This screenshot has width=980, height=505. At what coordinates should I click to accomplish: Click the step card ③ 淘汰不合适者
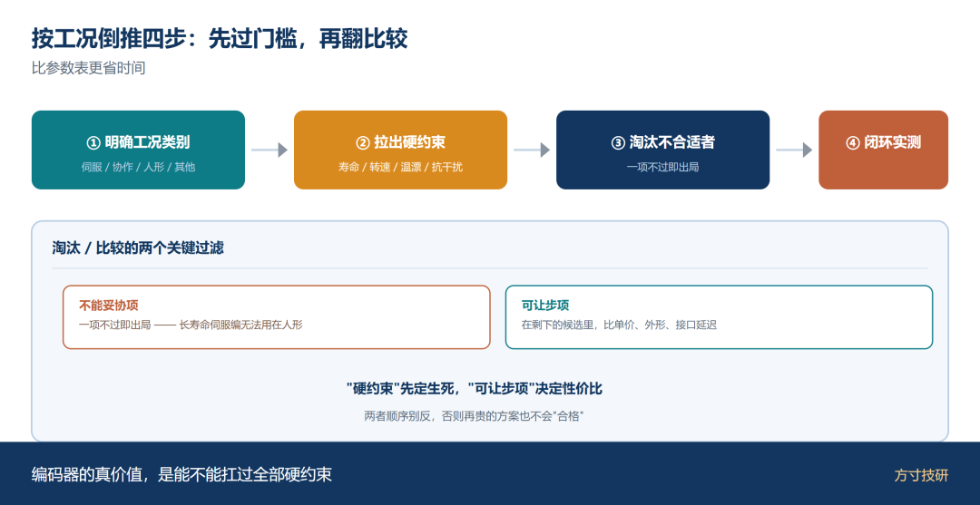tap(663, 150)
